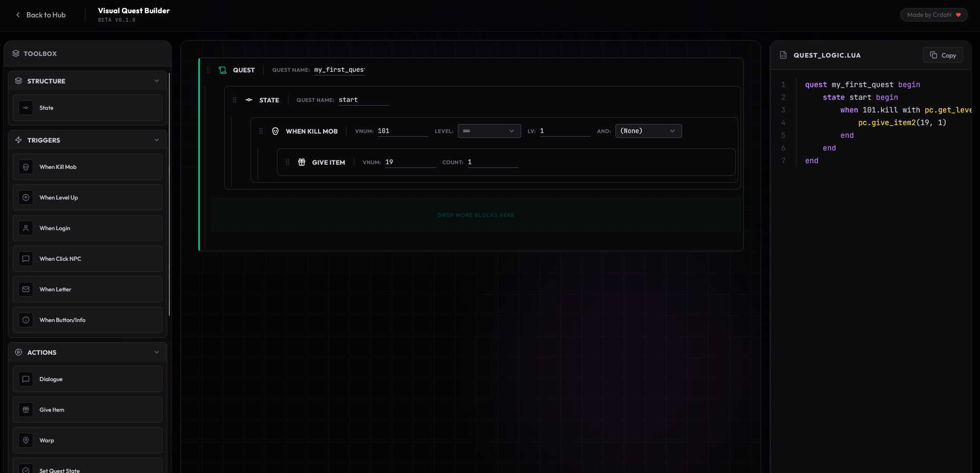Click the When Level Up arrow icon
980x473 pixels.
coord(26,197)
